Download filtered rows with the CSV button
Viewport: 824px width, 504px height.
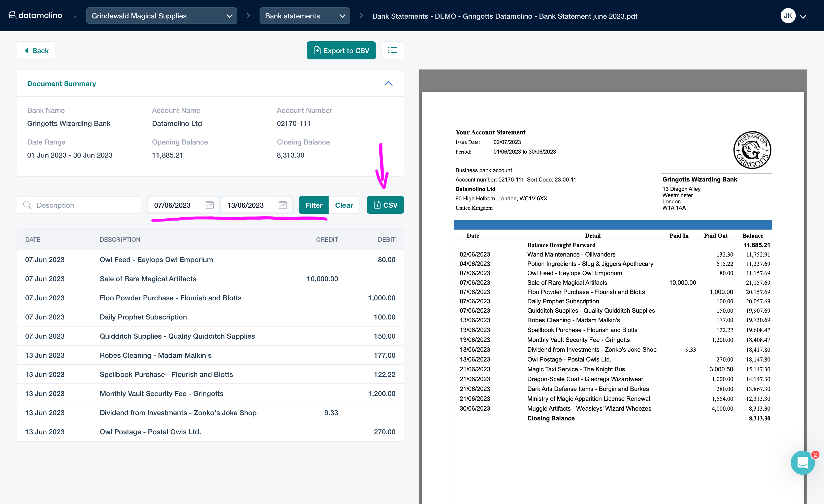click(x=385, y=205)
